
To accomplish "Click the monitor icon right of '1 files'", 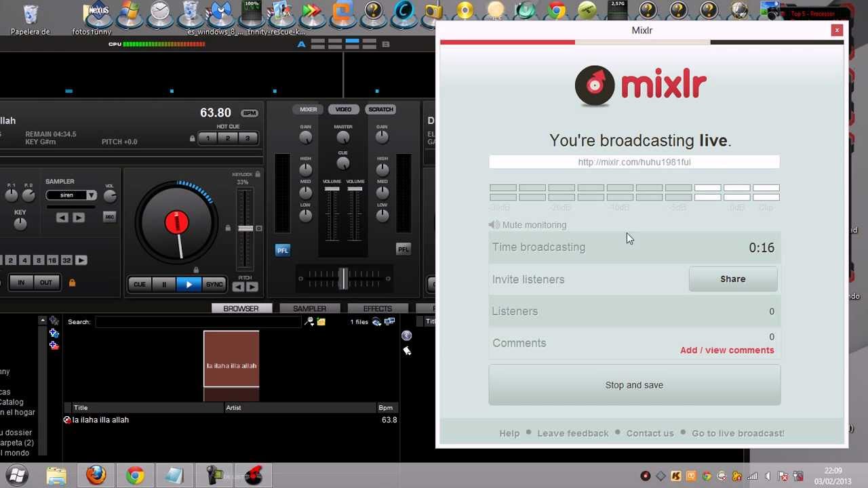I will pos(389,321).
